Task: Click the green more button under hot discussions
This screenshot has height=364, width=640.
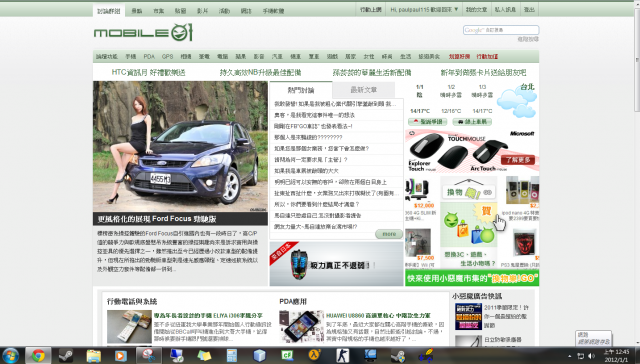Action: (x=389, y=234)
